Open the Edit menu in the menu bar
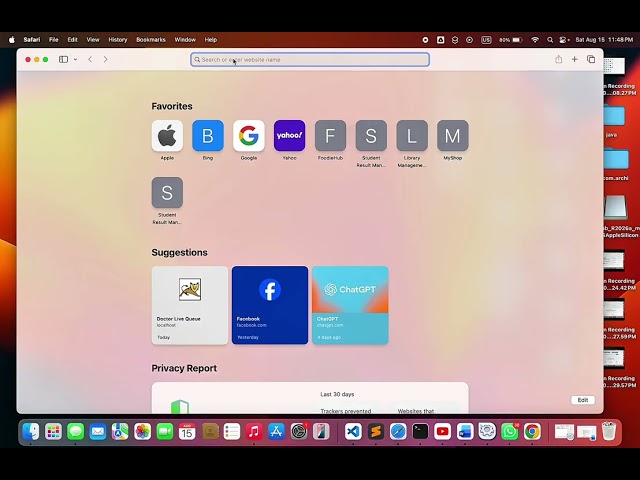The image size is (640, 480). [72, 40]
